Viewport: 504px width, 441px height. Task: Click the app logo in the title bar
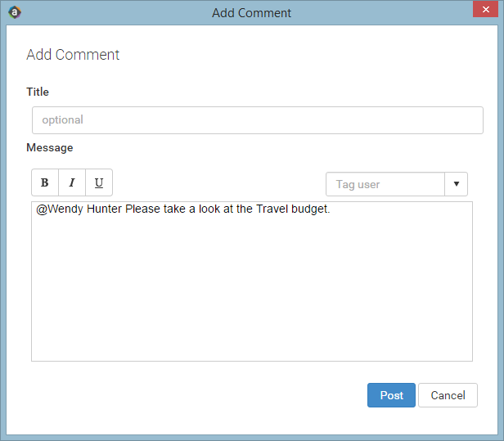pyautogui.click(x=15, y=12)
